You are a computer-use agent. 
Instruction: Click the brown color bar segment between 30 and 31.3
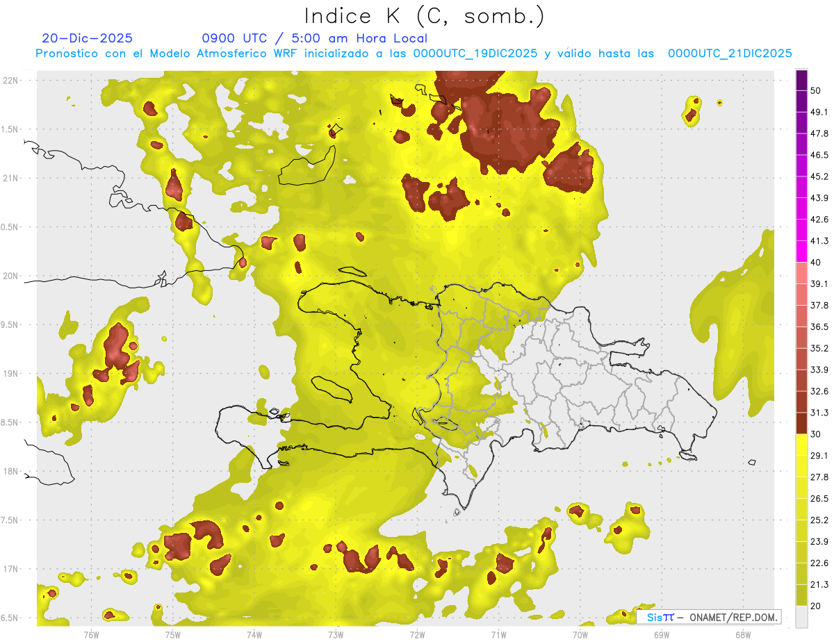click(x=801, y=424)
